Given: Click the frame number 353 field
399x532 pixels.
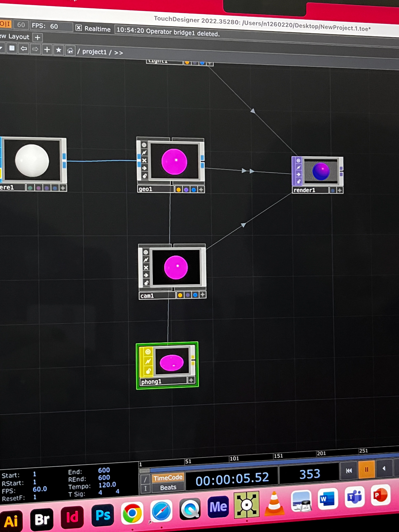Looking at the screenshot, I should (309, 474).
